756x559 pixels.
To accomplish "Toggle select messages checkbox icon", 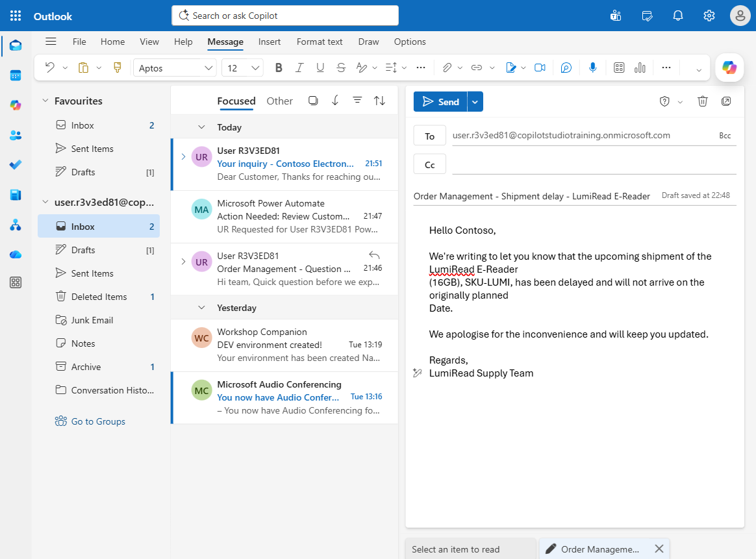I will (x=313, y=101).
